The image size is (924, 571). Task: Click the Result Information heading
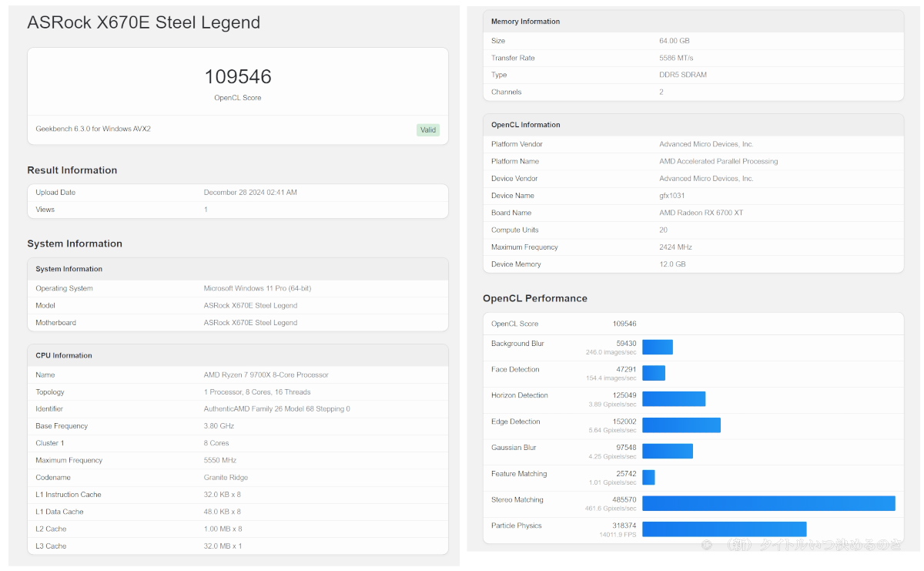pyautogui.click(x=72, y=170)
